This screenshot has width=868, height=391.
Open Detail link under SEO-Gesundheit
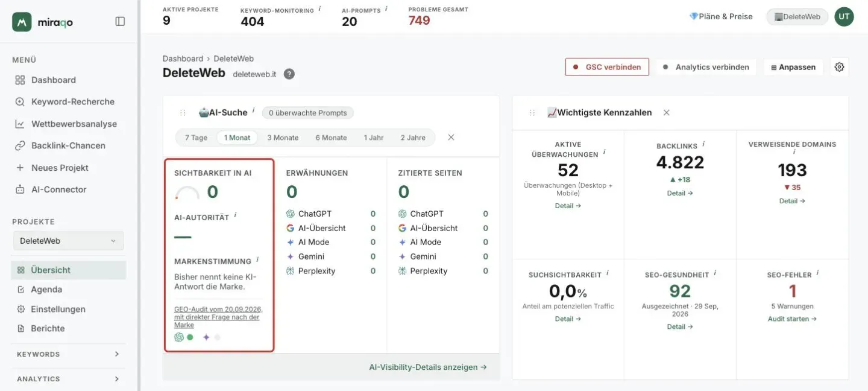coord(680,326)
